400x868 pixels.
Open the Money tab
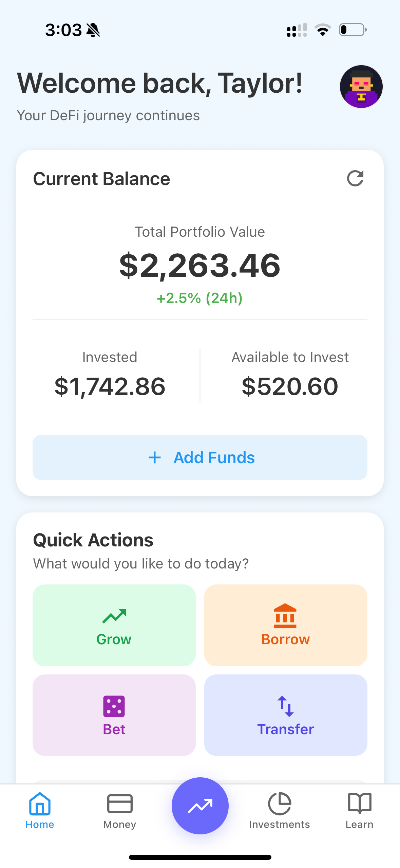pyautogui.click(x=120, y=810)
